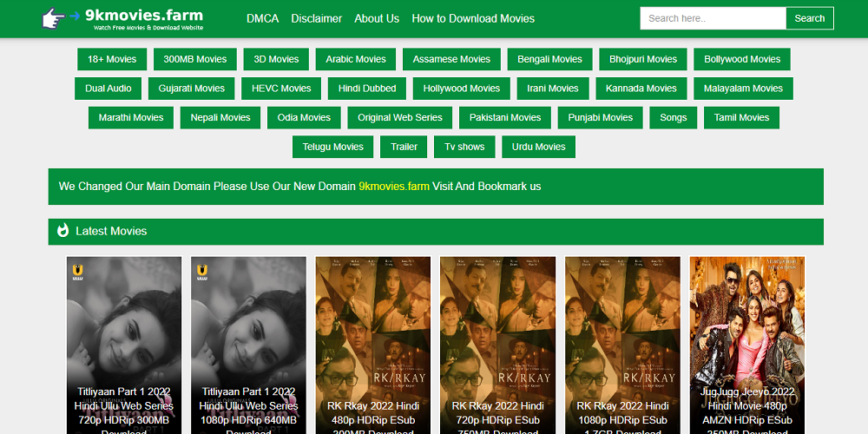
Task: Open Kannada Movies category
Action: coord(641,89)
